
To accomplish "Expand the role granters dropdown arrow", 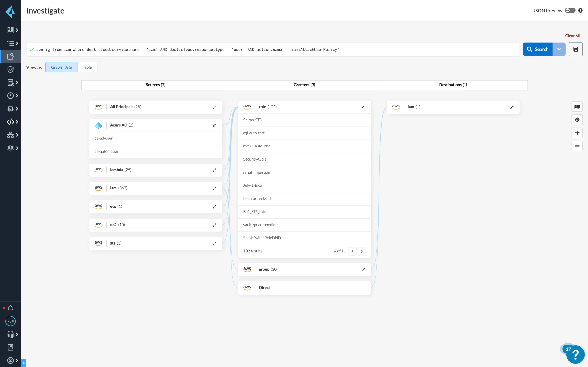I will coord(363,107).
